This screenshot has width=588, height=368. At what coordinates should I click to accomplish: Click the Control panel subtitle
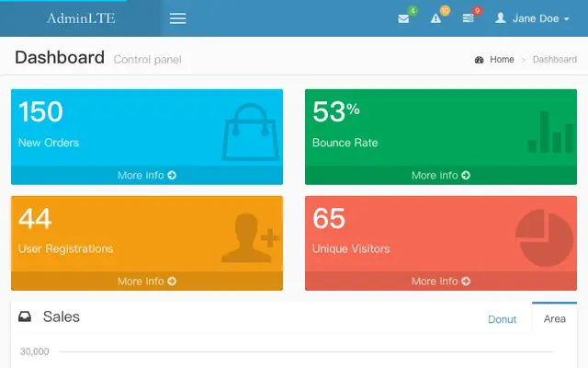147,59
